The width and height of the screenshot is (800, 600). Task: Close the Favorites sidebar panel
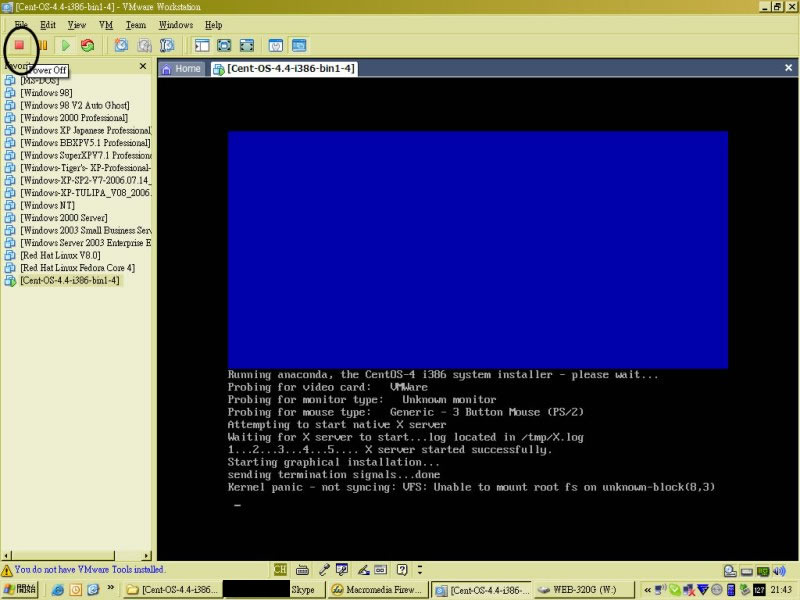(x=143, y=67)
